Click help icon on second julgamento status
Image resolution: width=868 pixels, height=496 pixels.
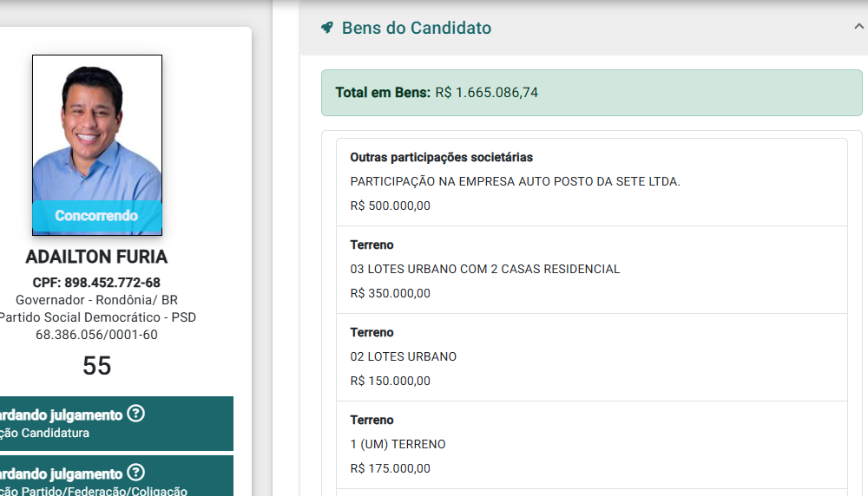[x=135, y=473]
